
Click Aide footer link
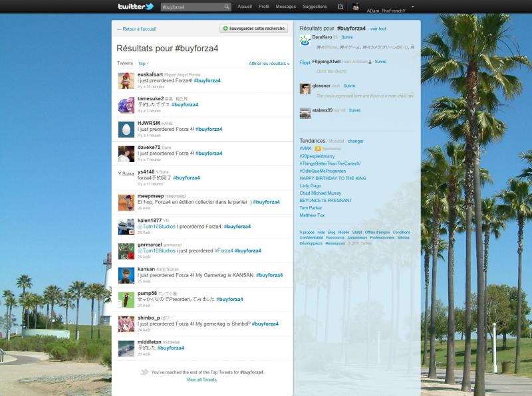pyautogui.click(x=321, y=233)
